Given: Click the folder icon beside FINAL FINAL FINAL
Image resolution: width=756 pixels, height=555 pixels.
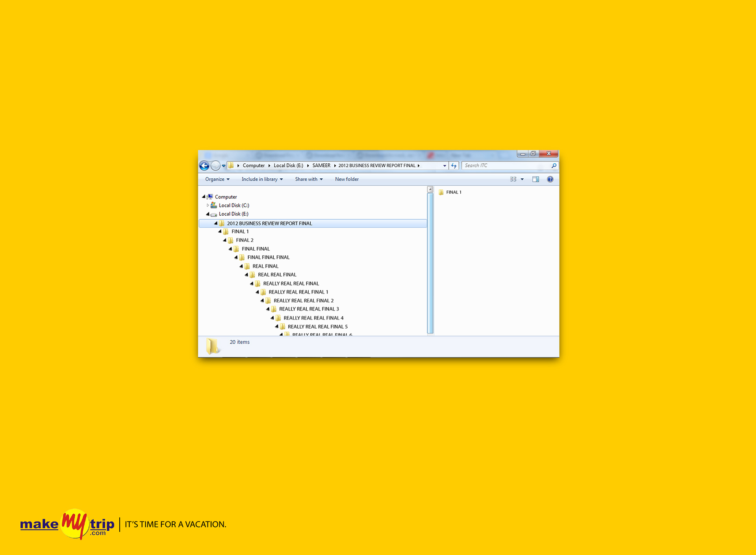Looking at the screenshot, I should coord(242,257).
